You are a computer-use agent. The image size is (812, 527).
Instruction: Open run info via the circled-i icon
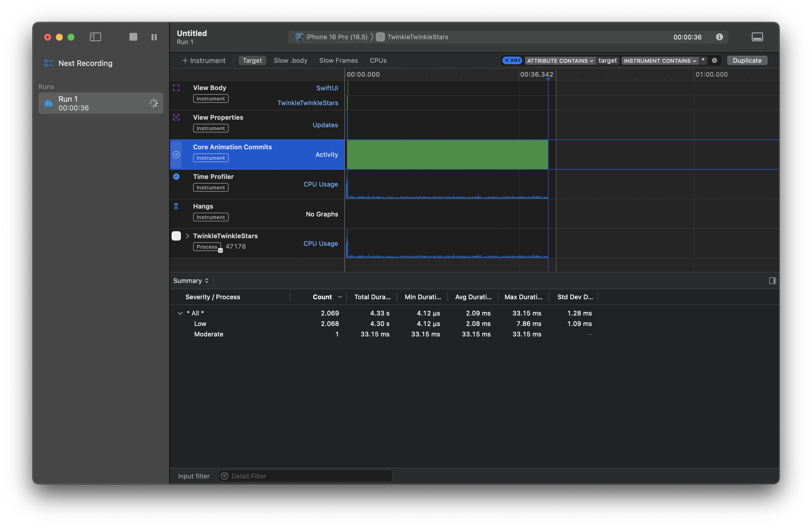tap(720, 37)
